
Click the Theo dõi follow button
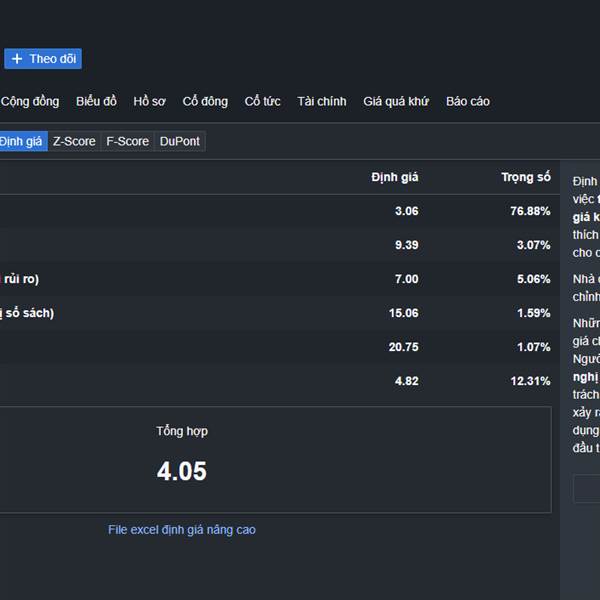click(x=43, y=59)
